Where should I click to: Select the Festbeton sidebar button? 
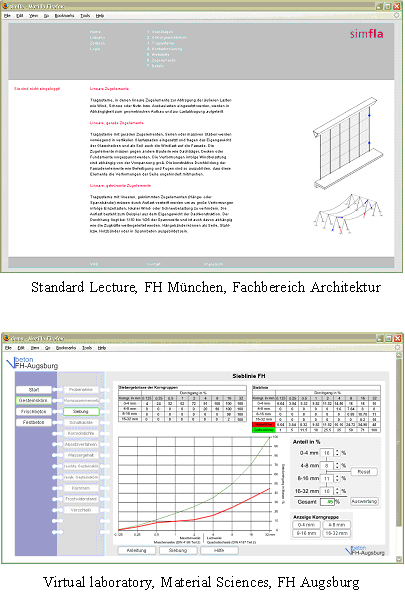click(34, 422)
